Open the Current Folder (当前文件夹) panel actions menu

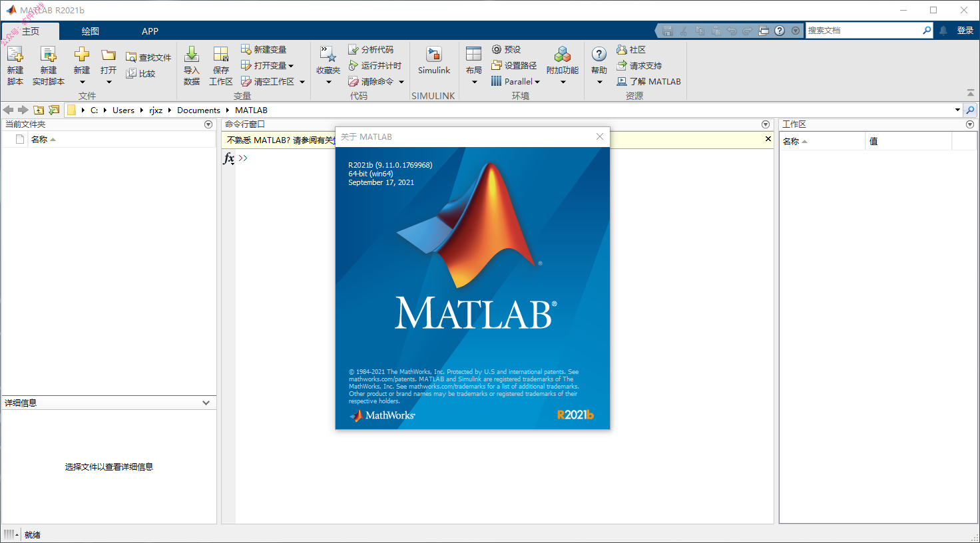[x=208, y=124]
